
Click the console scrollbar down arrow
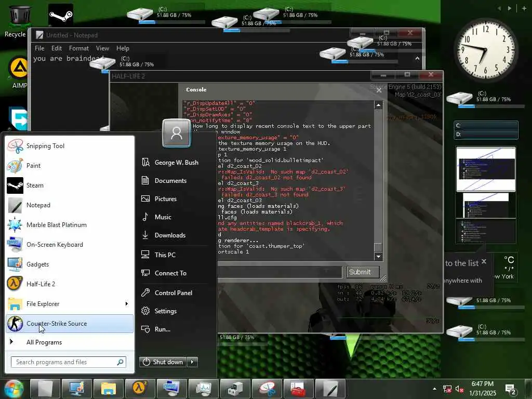[x=378, y=257]
